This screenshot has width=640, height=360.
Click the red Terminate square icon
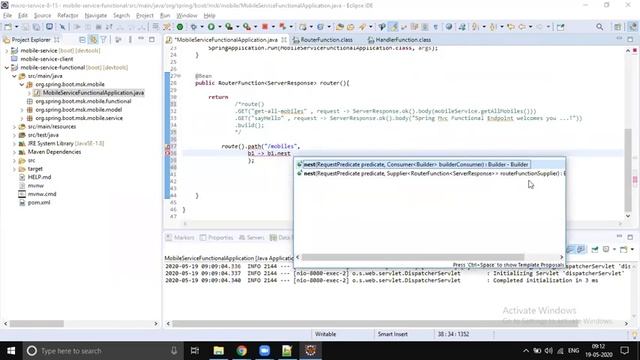[265, 27]
